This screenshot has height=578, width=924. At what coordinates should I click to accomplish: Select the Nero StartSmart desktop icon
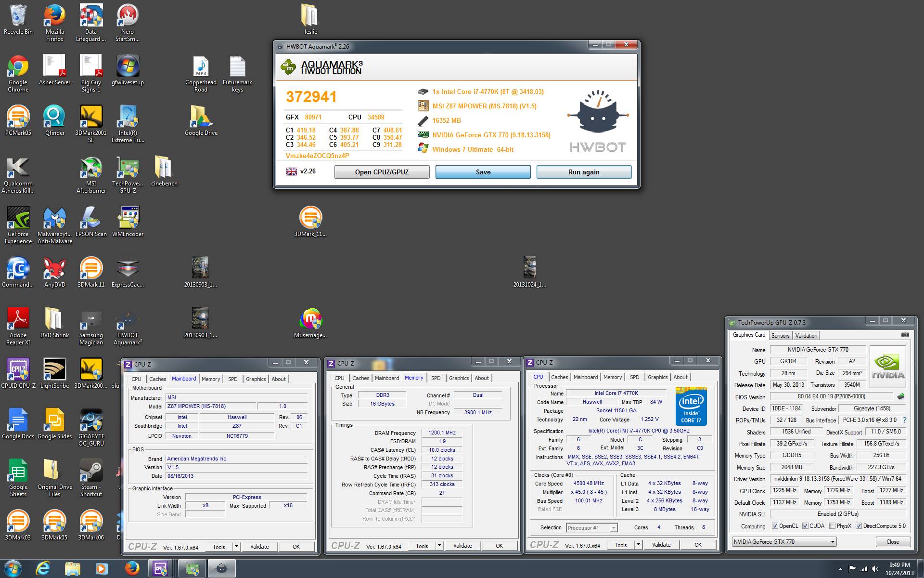128,23
